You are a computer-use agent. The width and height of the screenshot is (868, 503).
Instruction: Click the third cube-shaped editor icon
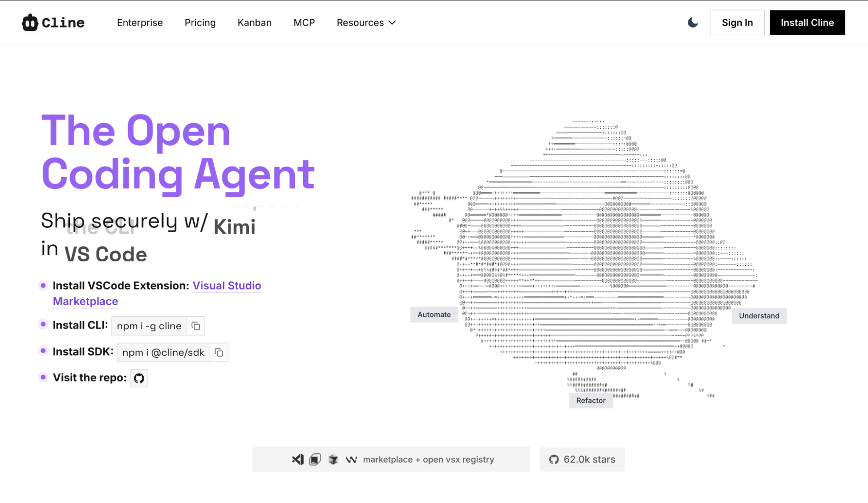coord(333,459)
